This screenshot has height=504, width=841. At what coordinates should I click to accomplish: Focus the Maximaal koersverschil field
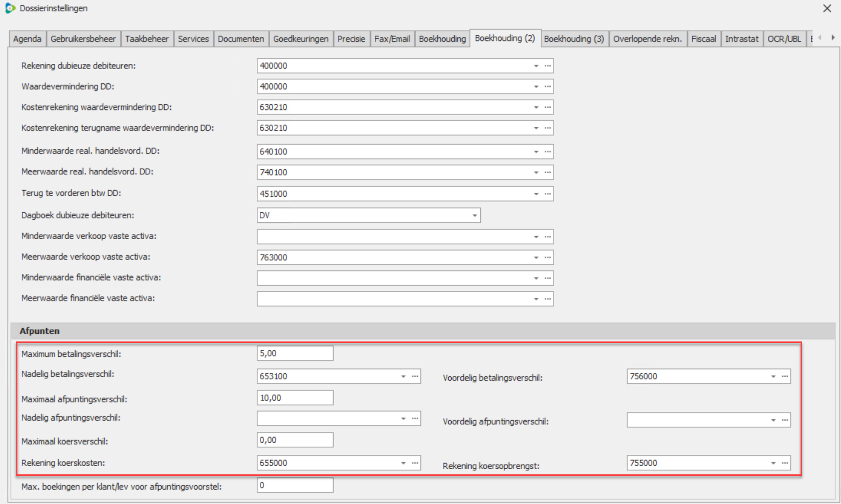pos(295,440)
